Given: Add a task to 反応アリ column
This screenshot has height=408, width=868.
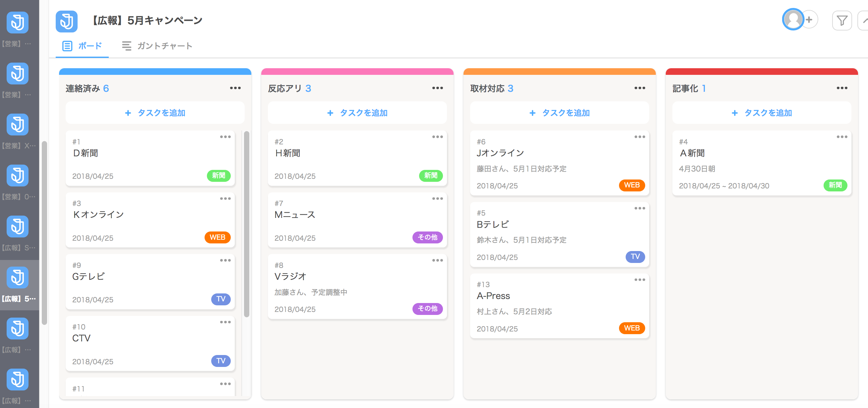Looking at the screenshot, I should (357, 113).
